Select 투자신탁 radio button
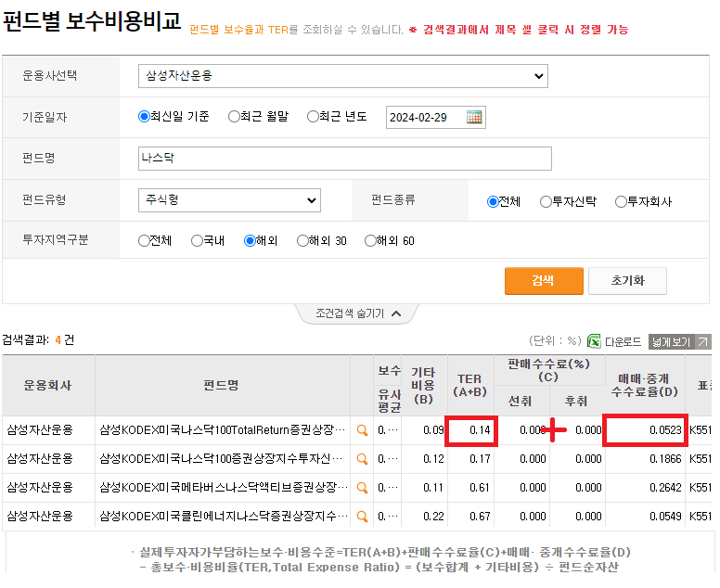 pos(546,201)
